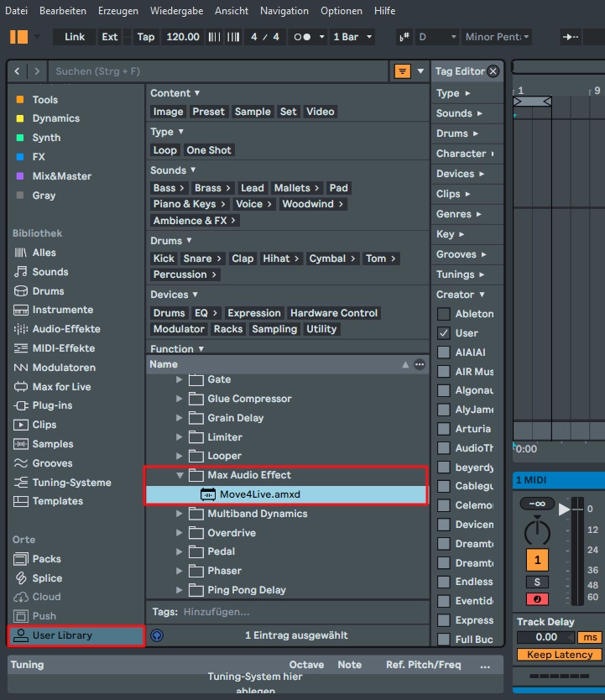Expand the Multiband Dynamics folder
The image size is (605, 700).
[179, 514]
